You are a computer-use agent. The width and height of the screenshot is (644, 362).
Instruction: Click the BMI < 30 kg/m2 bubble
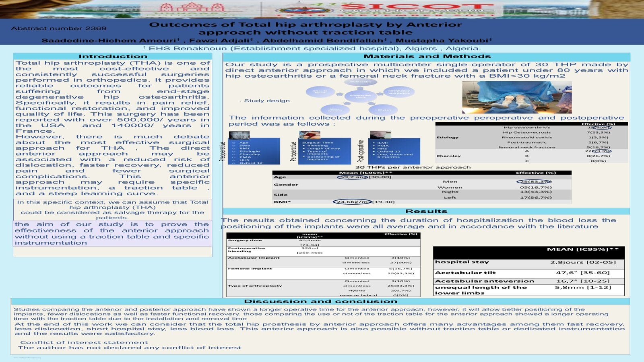[320, 92]
